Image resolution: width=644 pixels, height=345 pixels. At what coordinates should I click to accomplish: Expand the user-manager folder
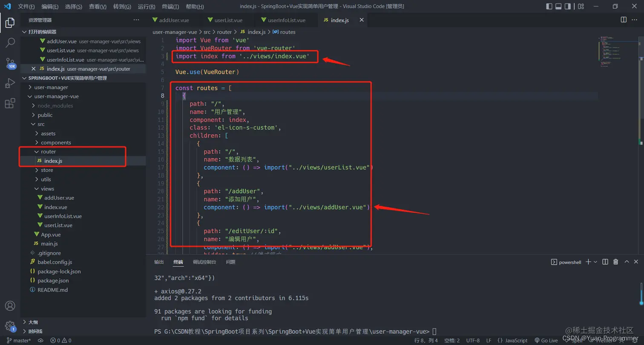coord(83,87)
